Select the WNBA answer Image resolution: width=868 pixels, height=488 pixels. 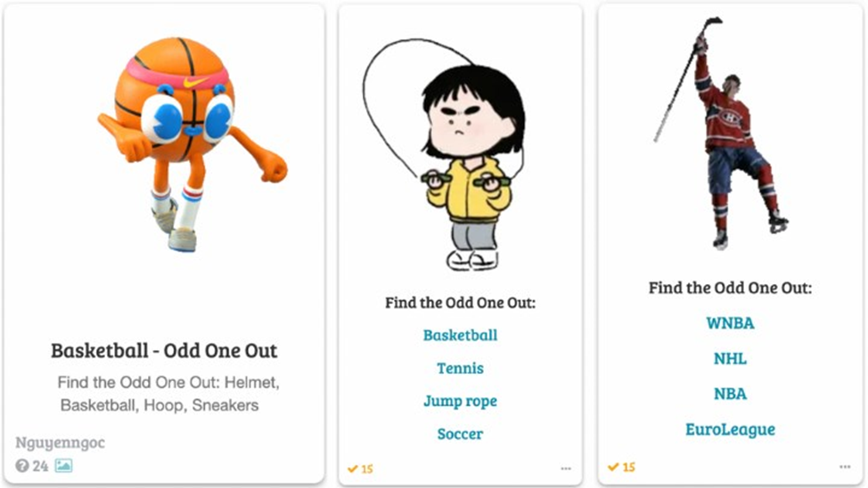click(x=730, y=323)
